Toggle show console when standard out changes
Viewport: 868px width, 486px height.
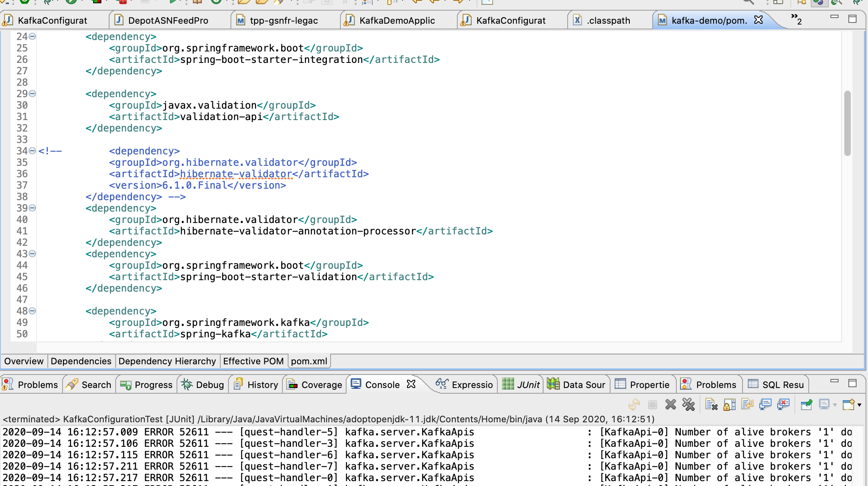(x=765, y=405)
